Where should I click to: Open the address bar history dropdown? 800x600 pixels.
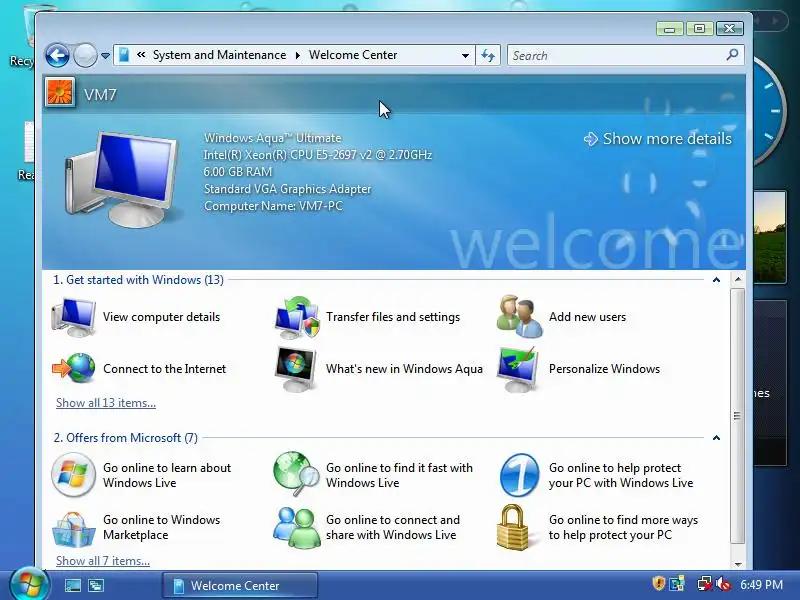tap(465, 55)
